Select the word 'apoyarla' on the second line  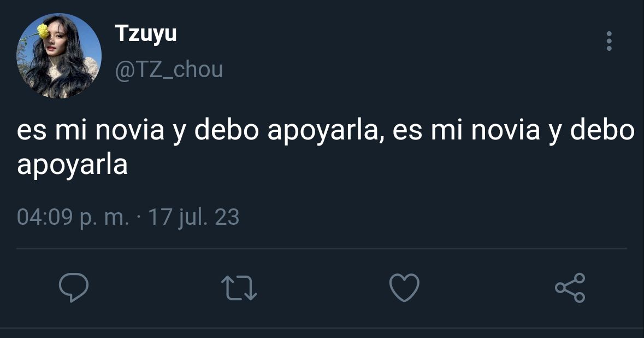pos(72,166)
